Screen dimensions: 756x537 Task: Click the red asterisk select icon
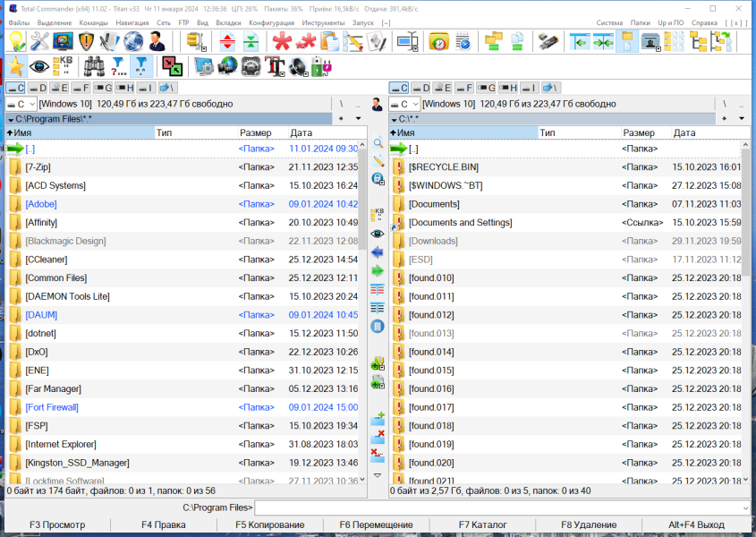[282, 41]
